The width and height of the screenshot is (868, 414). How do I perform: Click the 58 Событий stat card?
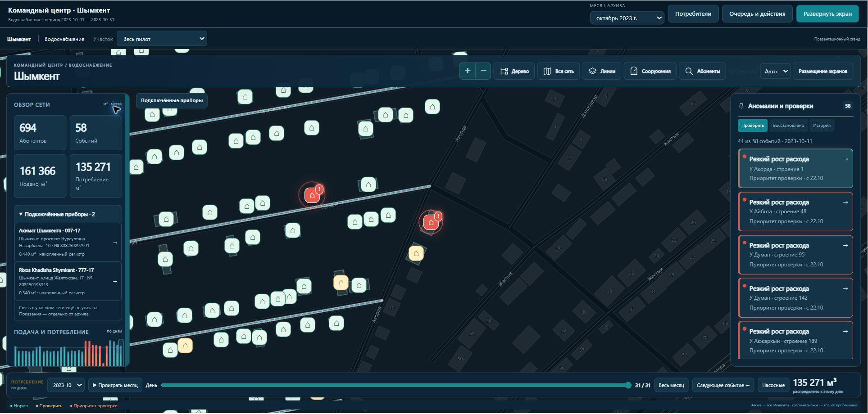pyautogui.click(x=95, y=133)
